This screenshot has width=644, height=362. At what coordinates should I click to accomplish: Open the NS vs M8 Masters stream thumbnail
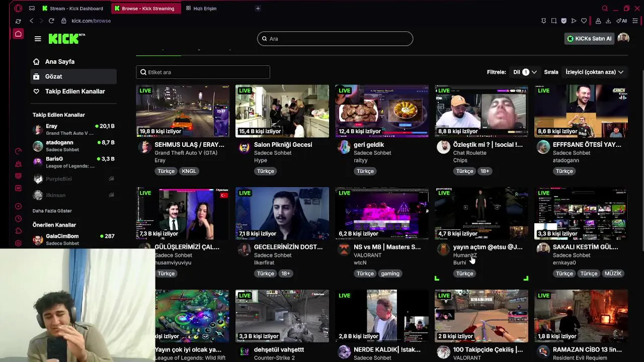pyautogui.click(x=382, y=213)
